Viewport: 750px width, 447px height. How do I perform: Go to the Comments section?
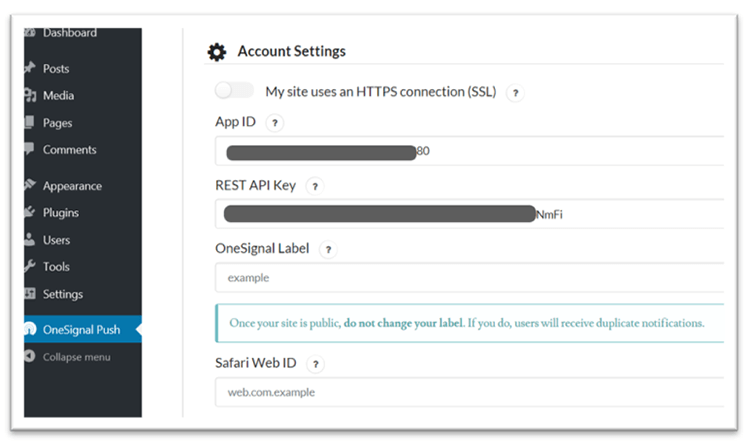click(69, 150)
